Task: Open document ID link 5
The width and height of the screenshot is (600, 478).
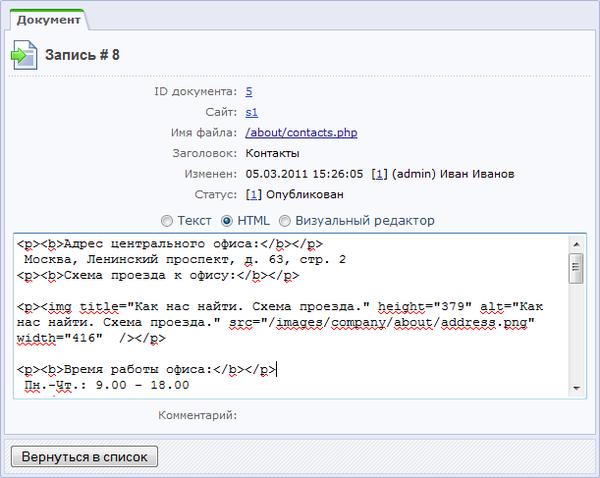Action: [x=249, y=92]
